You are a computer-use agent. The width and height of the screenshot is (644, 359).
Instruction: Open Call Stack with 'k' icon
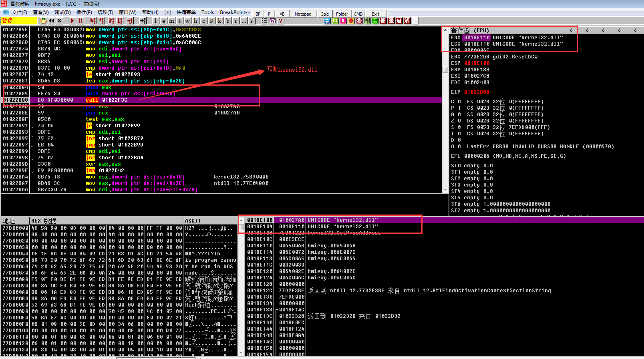[219, 21]
